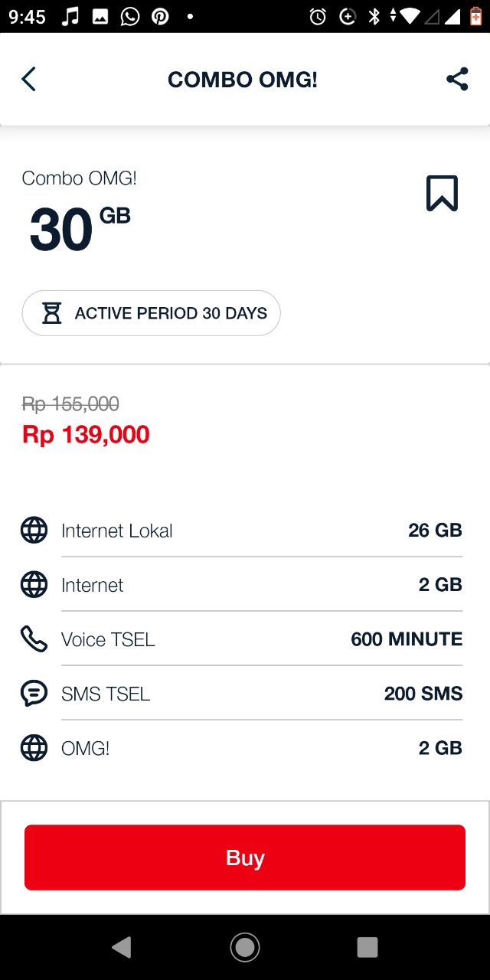Select the 200 SMS quota value

[423, 693]
